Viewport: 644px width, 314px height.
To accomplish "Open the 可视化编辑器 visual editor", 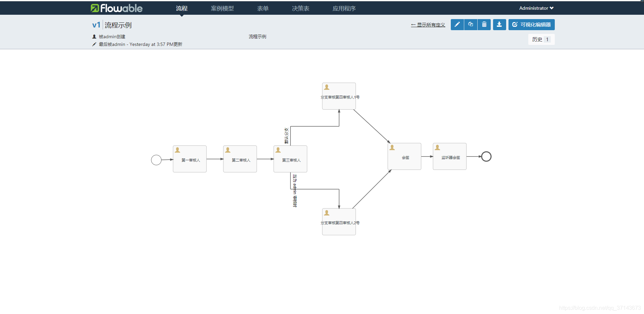I will [531, 24].
